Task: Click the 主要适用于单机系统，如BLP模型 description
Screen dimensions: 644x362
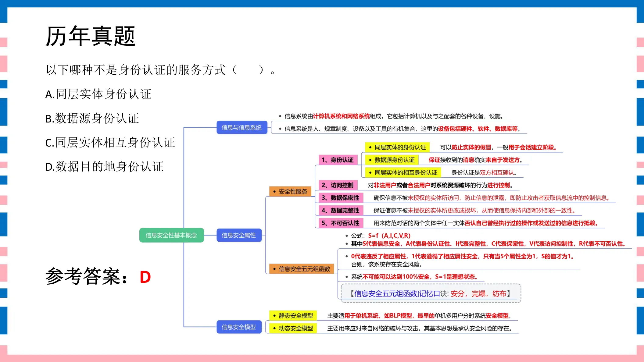Action: click(x=420, y=316)
